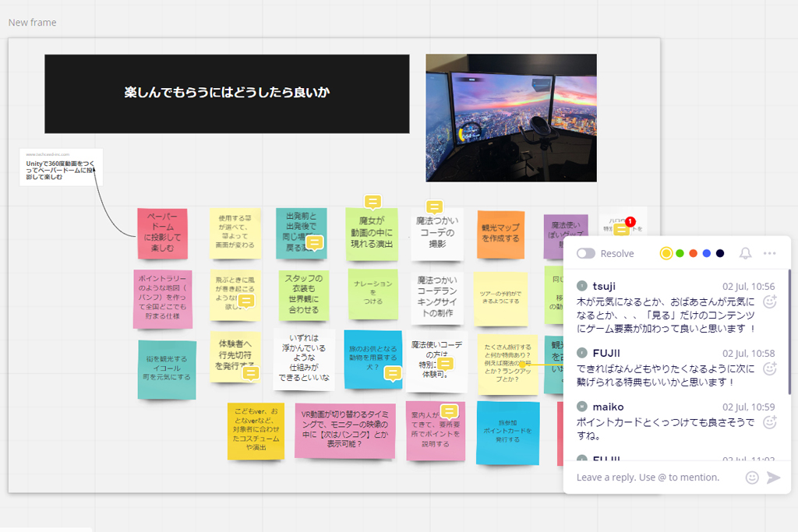This screenshot has width=798, height=532.
Task: Click the 'New frame' title label
Action: click(33, 23)
